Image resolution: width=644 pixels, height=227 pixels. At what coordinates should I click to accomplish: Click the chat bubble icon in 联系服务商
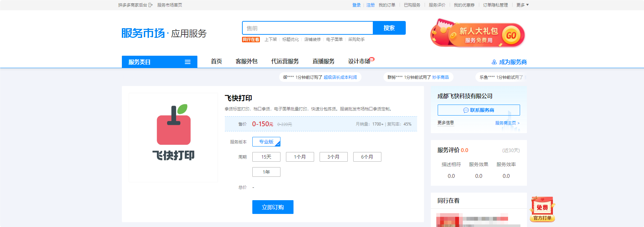[466, 110]
